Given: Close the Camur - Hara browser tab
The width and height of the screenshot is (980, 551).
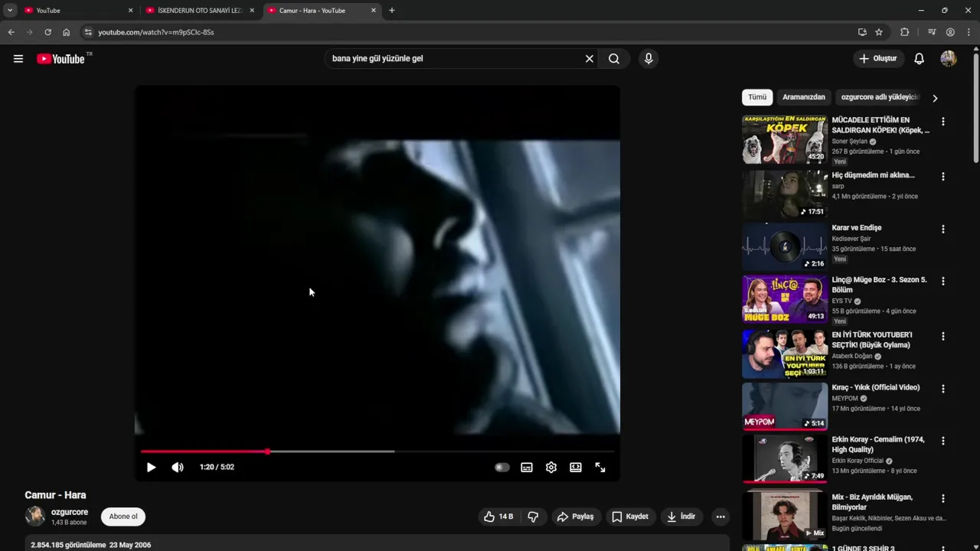Looking at the screenshot, I should click(374, 11).
